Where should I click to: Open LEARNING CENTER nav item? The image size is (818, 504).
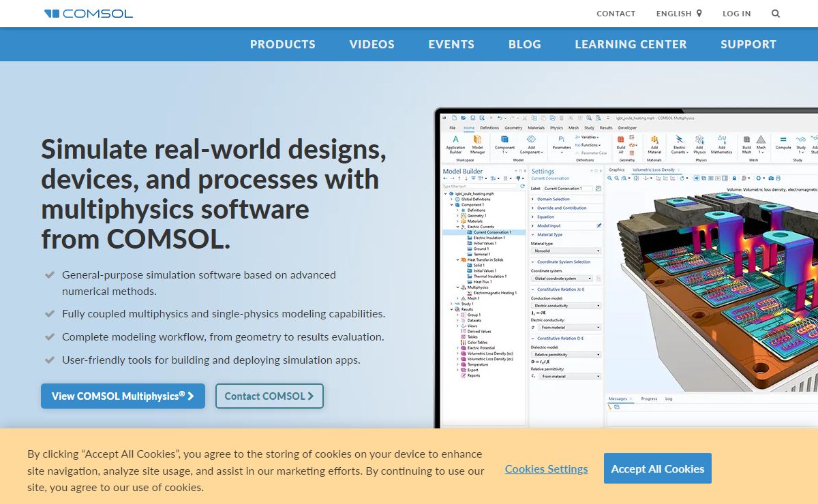(x=631, y=44)
